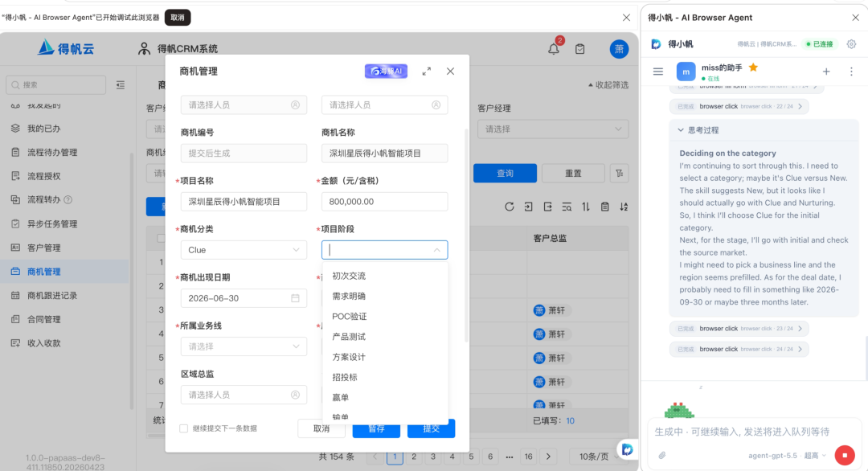Click the 重置 reset button
The image size is (868, 471).
[x=573, y=174]
